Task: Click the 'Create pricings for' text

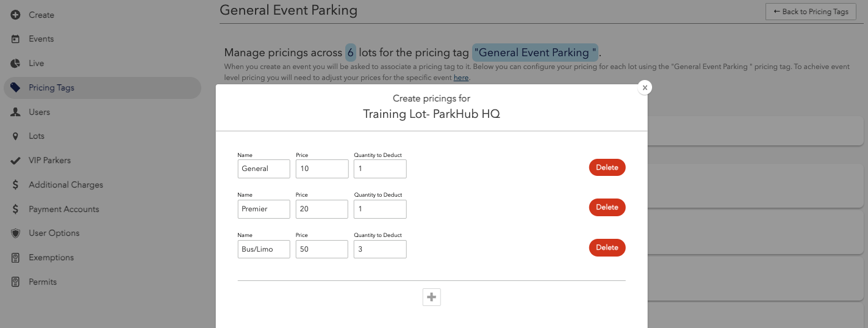Action: (431, 98)
